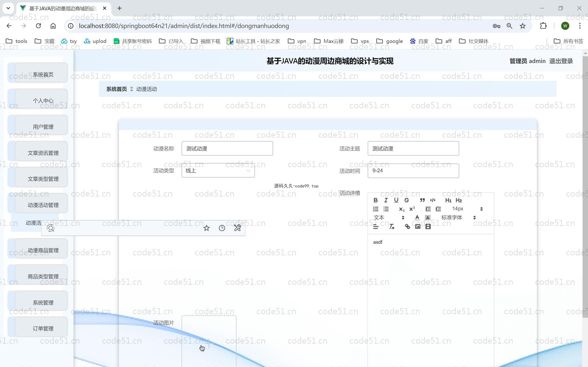The height and width of the screenshot is (367, 588).
Task: Increase indent in the editor
Action: tap(438, 209)
